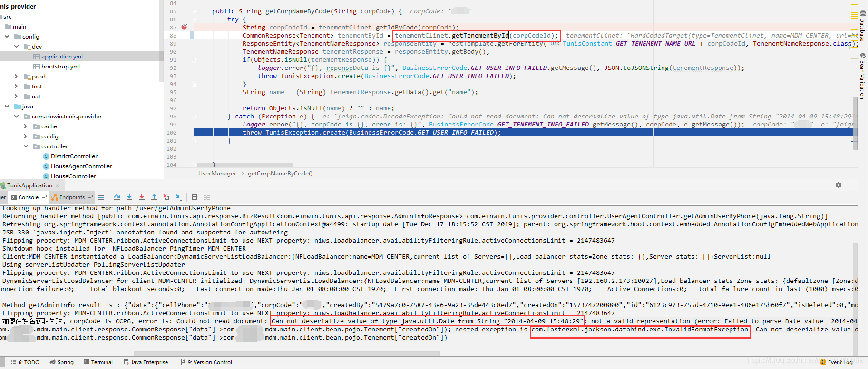Select the main folder
The image size is (868, 369).
(19, 27)
